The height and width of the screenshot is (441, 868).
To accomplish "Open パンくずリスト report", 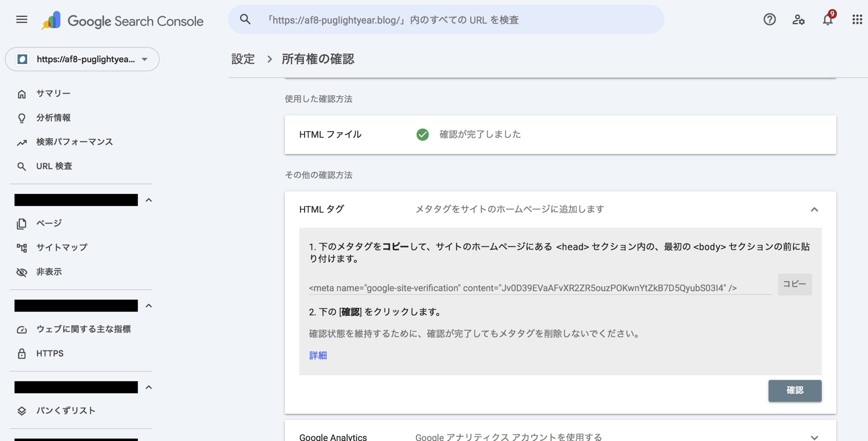I will (x=66, y=411).
